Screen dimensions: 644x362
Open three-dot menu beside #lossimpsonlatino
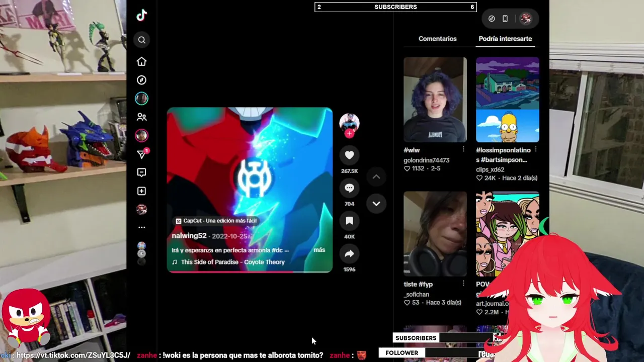point(535,150)
